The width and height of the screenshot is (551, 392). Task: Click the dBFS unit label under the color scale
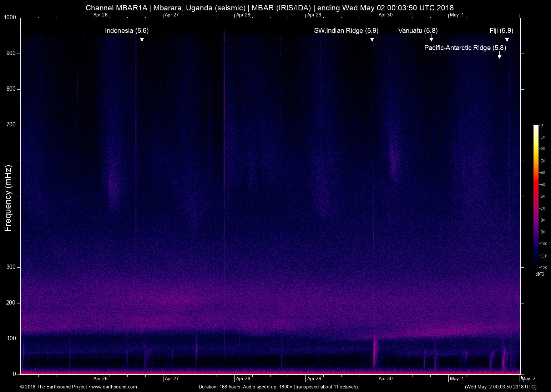coord(540,274)
